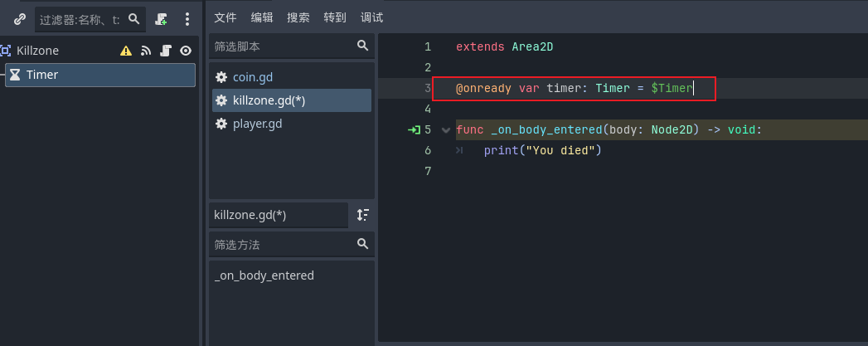Collapse the _on_body_entered function fold arrow
This screenshot has width=868, height=346.
pos(446,129)
